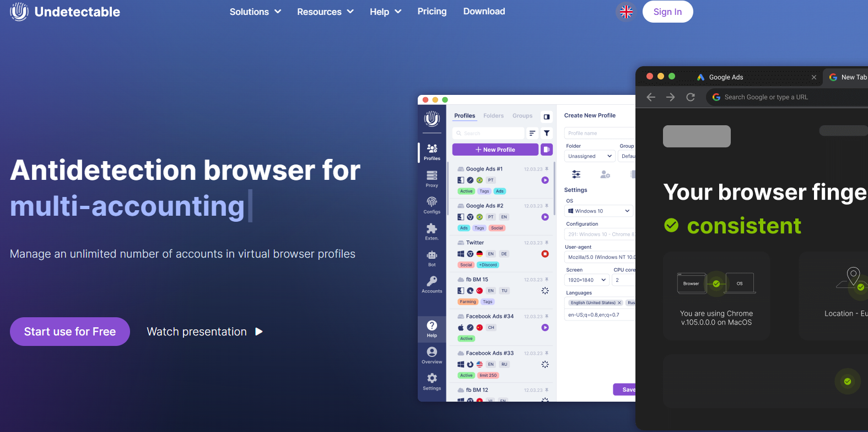
Task: Click the loading spinner on fb BM 15
Action: click(545, 291)
